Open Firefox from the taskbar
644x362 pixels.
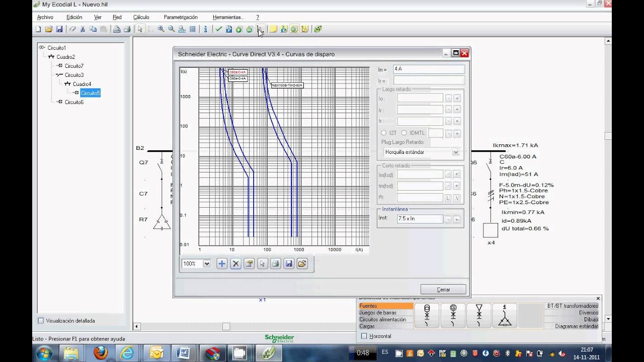point(101,352)
